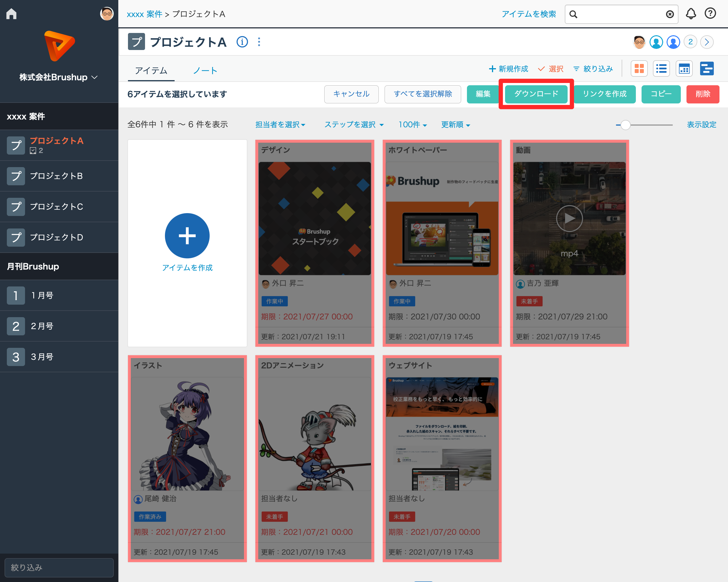Open the 2月号 sidebar icon
728x582 pixels.
[x=16, y=326]
